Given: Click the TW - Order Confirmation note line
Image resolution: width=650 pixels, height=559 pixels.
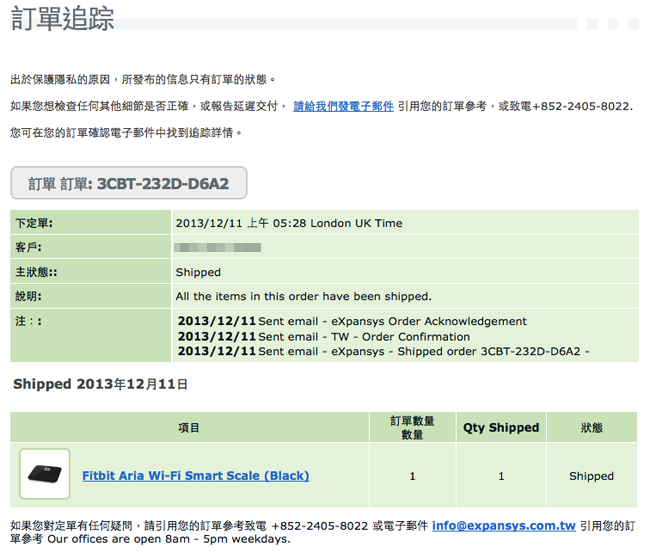Looking at the screenshot, I should 324,337.
